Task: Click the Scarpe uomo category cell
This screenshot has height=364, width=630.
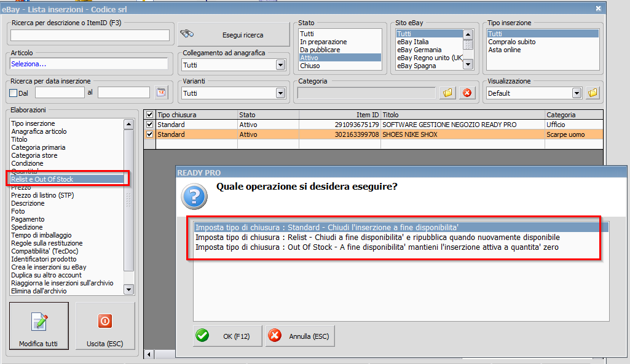Action: (573, 134)
